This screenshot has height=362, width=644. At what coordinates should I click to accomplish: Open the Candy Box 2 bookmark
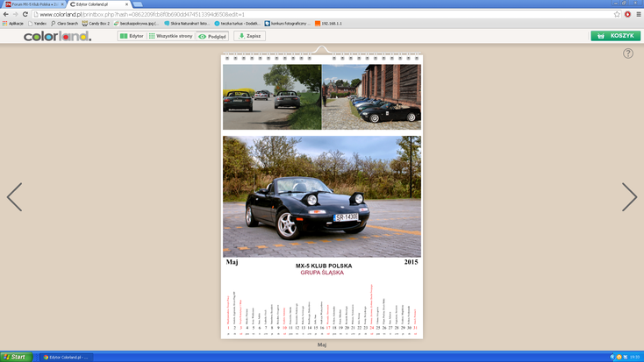pyautogui.click(x=96, y=24)
